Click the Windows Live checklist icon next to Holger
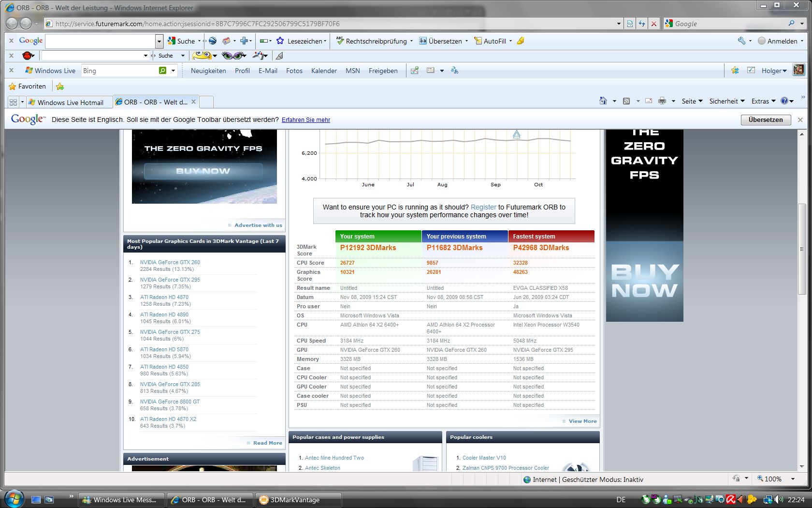Image resolution: width=812 pixels, height=508 pixels. pyautogui.click(x=751, y=71)
